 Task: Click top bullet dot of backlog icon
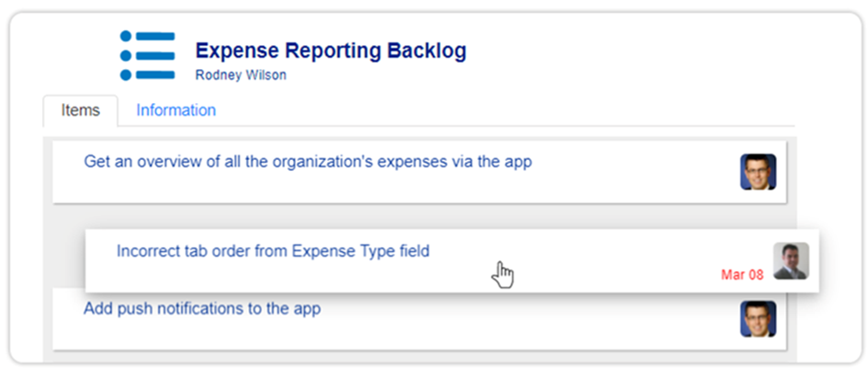coord(126,36)
